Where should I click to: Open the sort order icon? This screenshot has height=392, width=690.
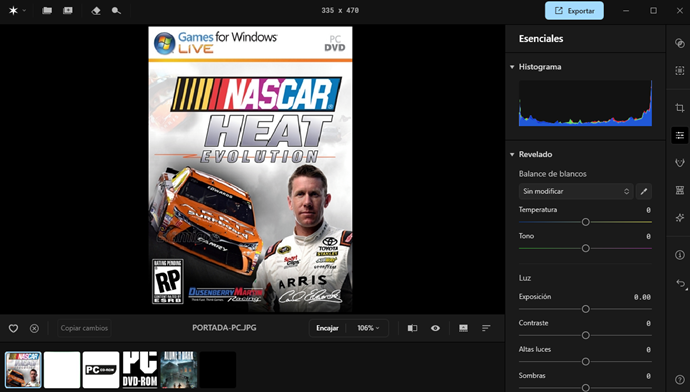pyautogui.click(x=486, y=328)
